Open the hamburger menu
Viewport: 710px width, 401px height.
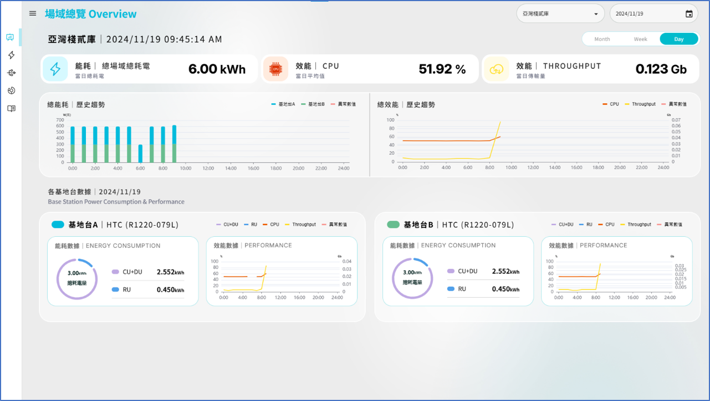[x=33, y=14]
